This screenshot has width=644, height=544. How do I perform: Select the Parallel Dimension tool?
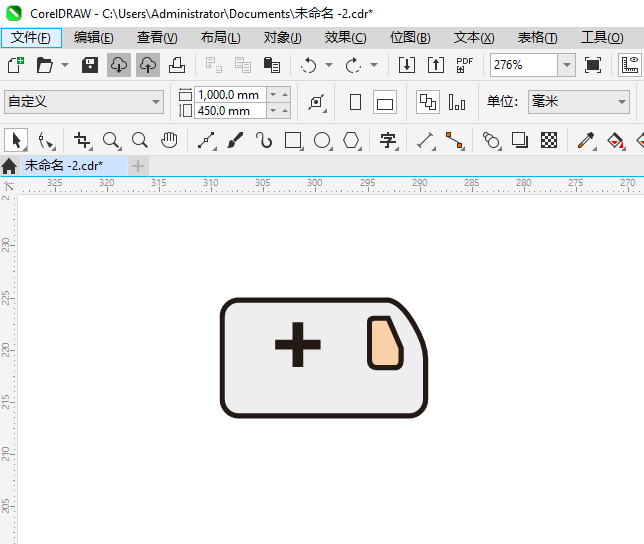426,140
